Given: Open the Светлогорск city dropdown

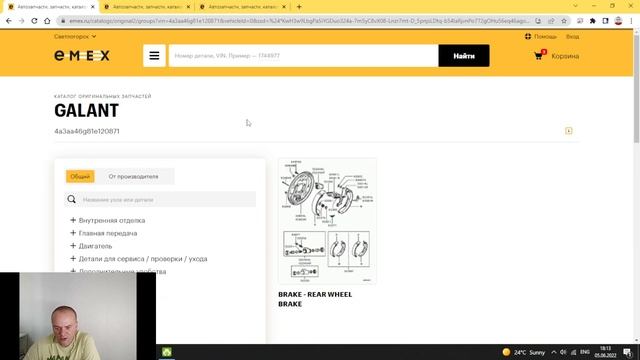Looking at the screenshot, I should pyautogui.click(x=75, y=36).
